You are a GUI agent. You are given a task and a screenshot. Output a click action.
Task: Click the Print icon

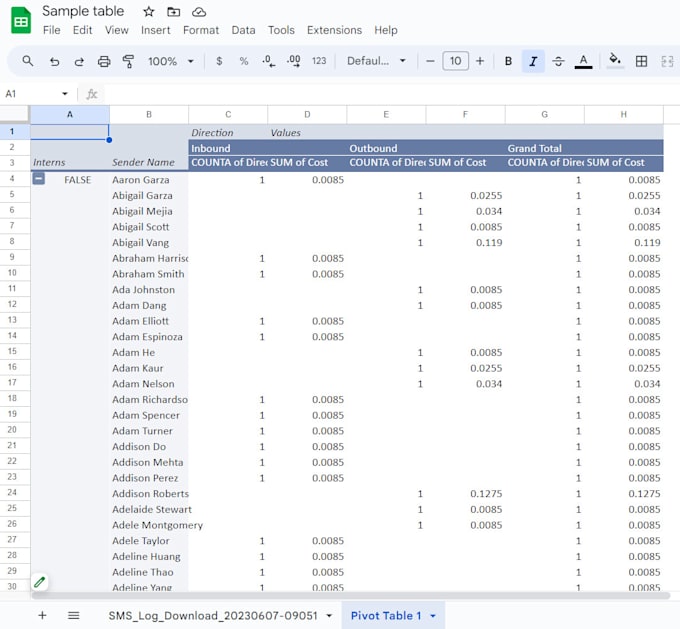104,61
